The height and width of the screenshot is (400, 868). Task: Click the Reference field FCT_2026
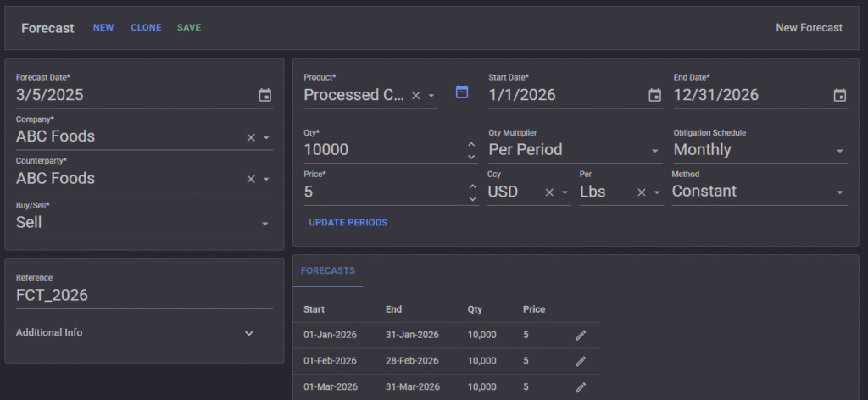[x=144, y=296]
